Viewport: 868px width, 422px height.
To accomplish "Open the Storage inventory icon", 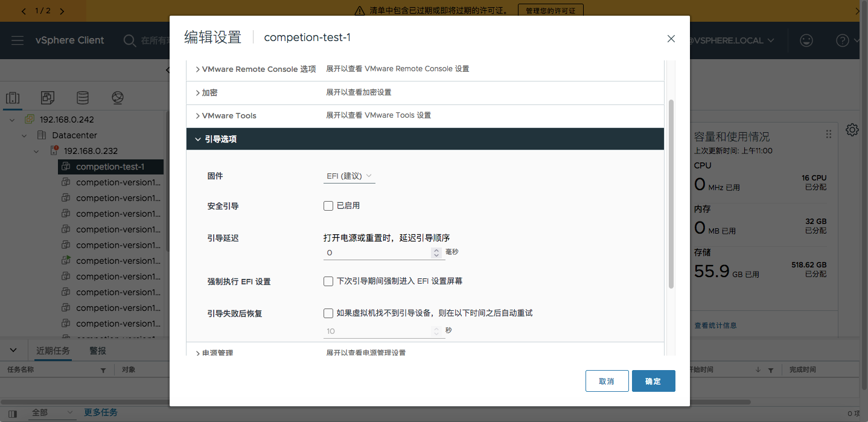I will click(83, 98).
